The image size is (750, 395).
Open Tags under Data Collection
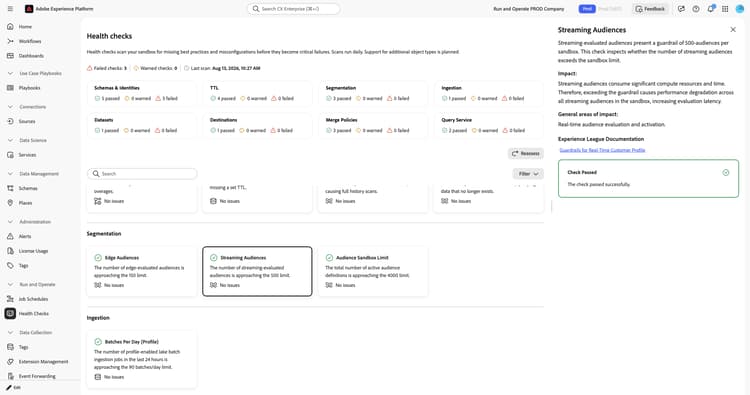[10, 347]
